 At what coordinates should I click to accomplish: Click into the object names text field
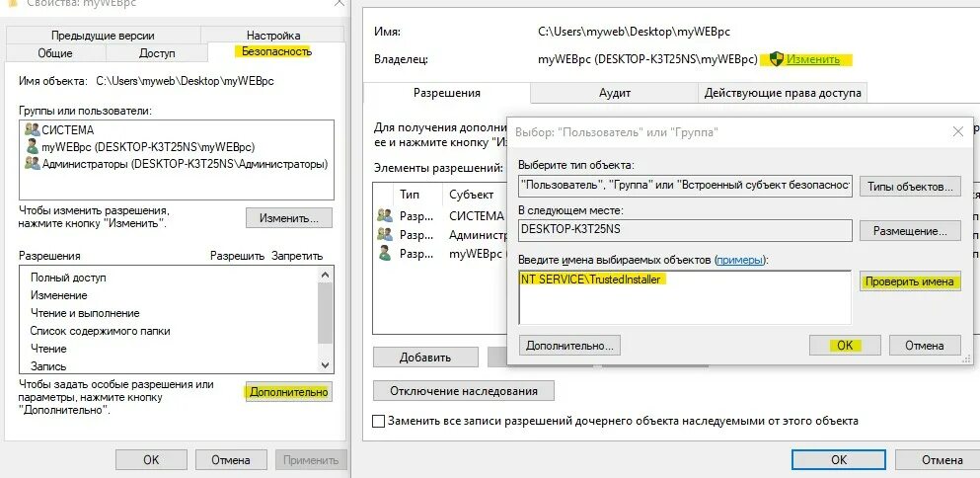pyautogui.click(x=685, y=297)
